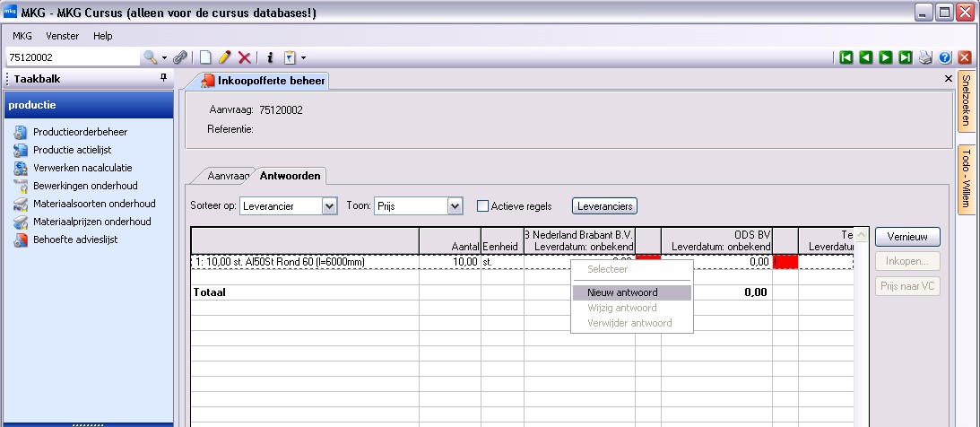This screenshot has width=980, height=427.
Task: Click the Totaal row label
Action: click(x=210, y=292)
